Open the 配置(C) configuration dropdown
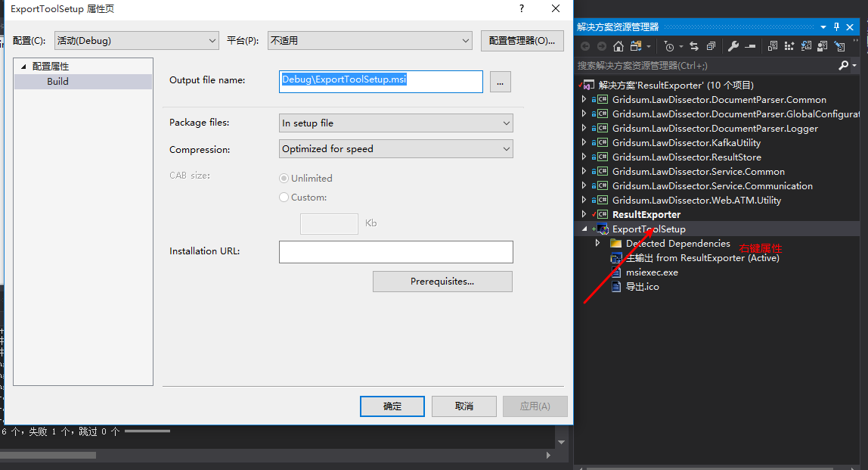 coord(137,41)
